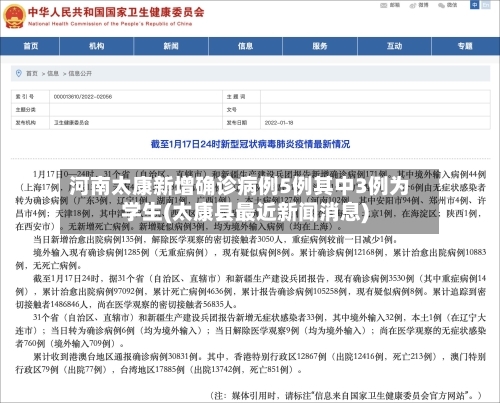Open the 互动 navigation tab
Viewport: 500px width, 403px height.
(394, 46)
